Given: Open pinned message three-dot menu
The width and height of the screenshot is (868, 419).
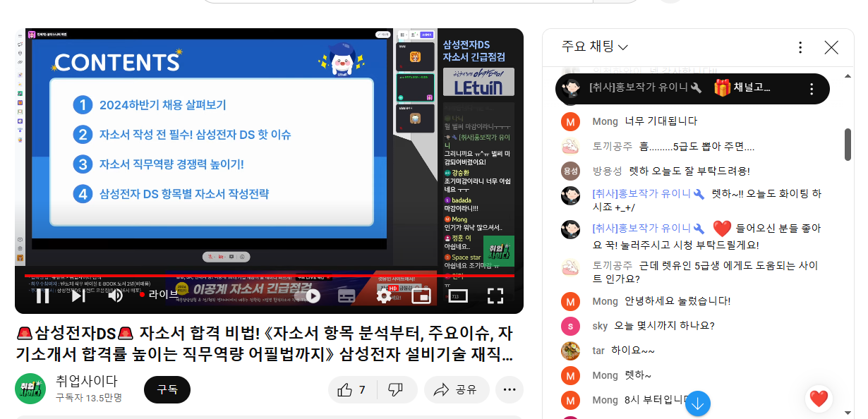Looking at the screenshot, I should 812,89.
